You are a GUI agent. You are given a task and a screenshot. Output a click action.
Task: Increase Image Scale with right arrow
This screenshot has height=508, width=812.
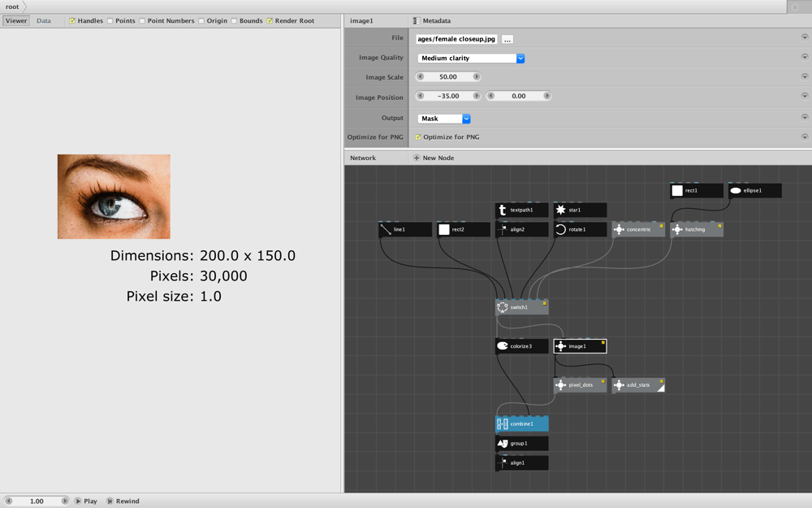pos(477,76)
